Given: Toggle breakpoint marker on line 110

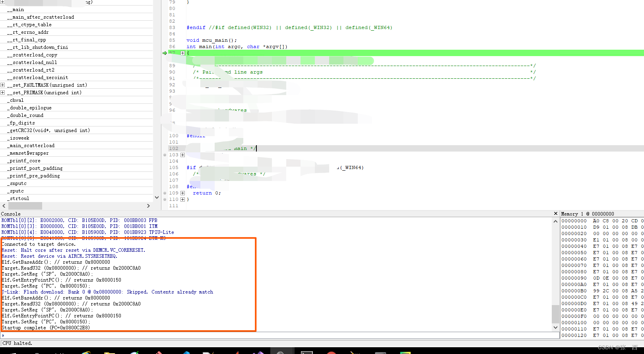Looking at the screenshot, I should [x=165, y=199].
